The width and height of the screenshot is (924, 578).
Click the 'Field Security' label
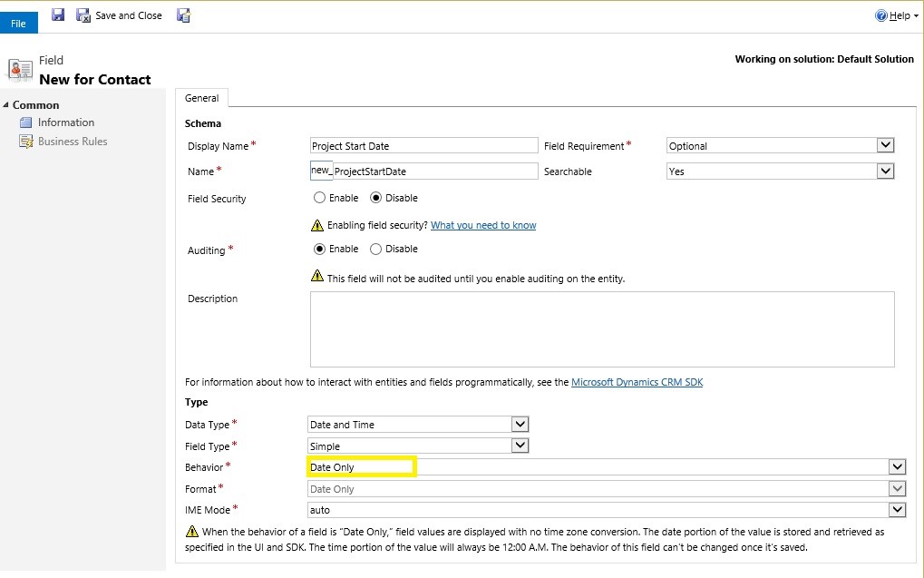[217, 199]
